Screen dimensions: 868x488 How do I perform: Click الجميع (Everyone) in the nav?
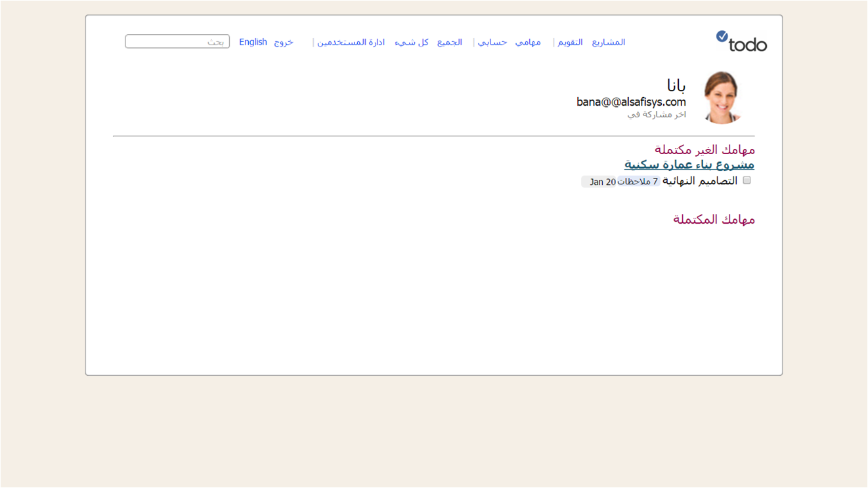(450, 42)
